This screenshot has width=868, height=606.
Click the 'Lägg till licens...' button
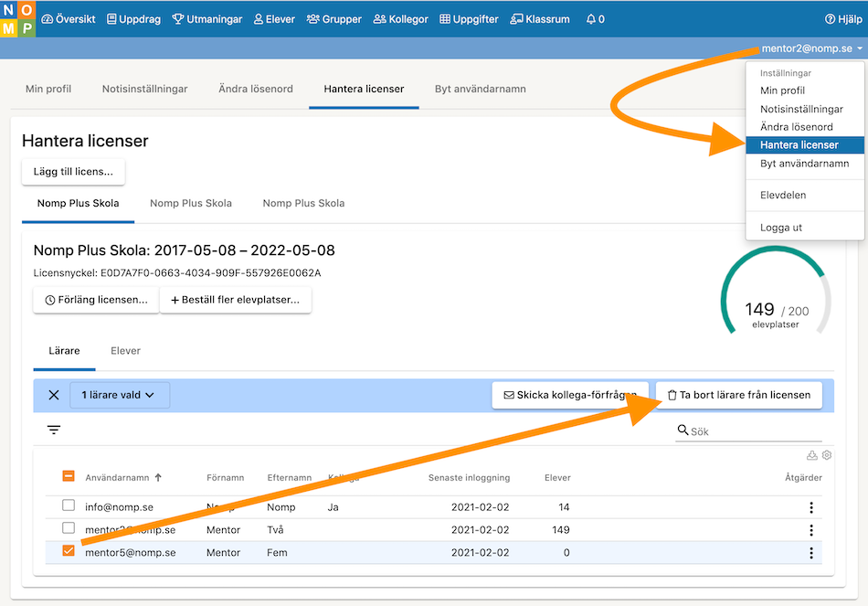[x=73, y=172]
